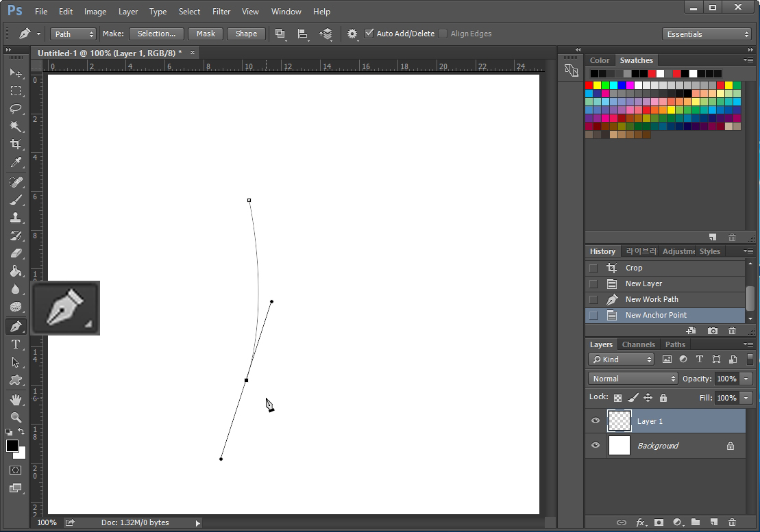Select the Eyedropper tool
The height and width of the screenshot is (532, 760).
(16, 163)
